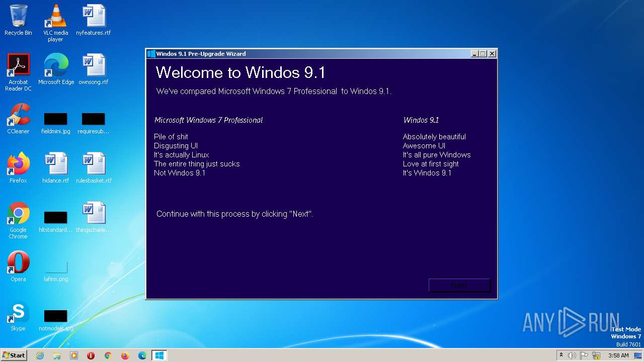644x362 pixels.
Task: Click the Next button in the wizard
Action: (459, 285)
